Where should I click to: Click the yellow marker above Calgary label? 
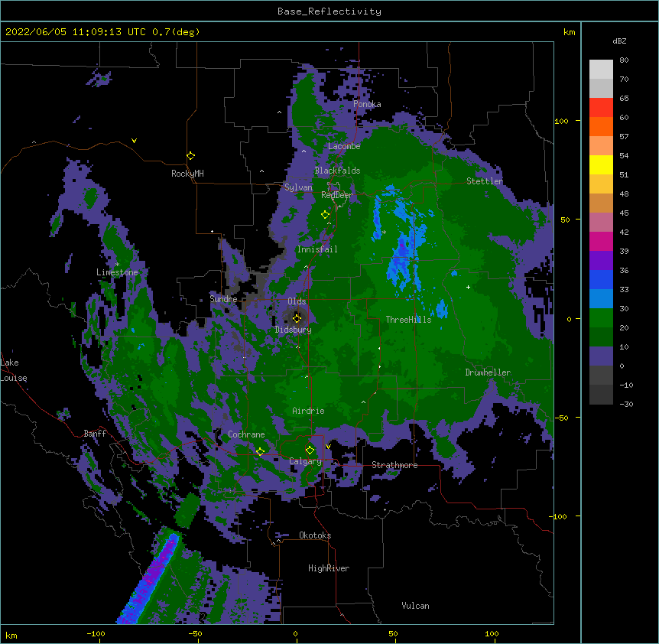pos(310,450)
